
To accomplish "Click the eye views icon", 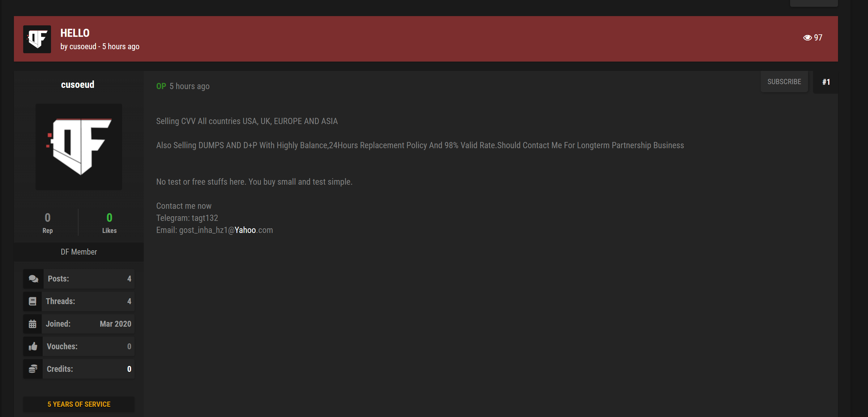I will point(807,38).
